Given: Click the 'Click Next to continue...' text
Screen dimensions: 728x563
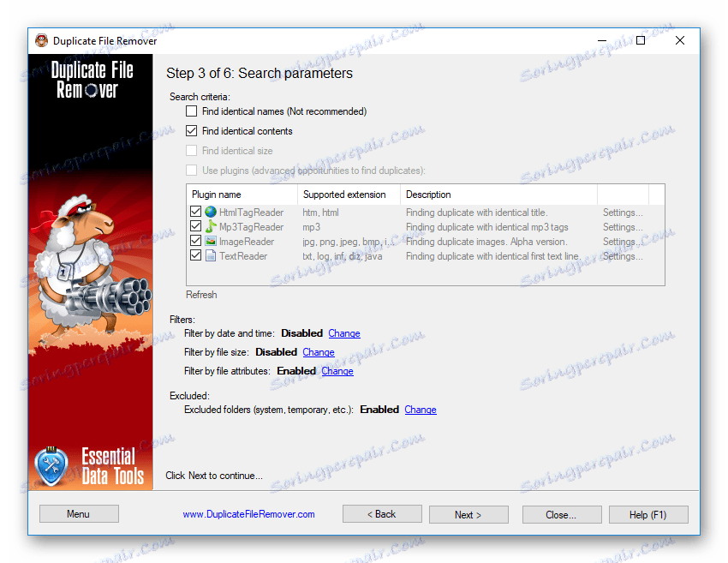Looking at the screenshot, I should tap(214, 476).
